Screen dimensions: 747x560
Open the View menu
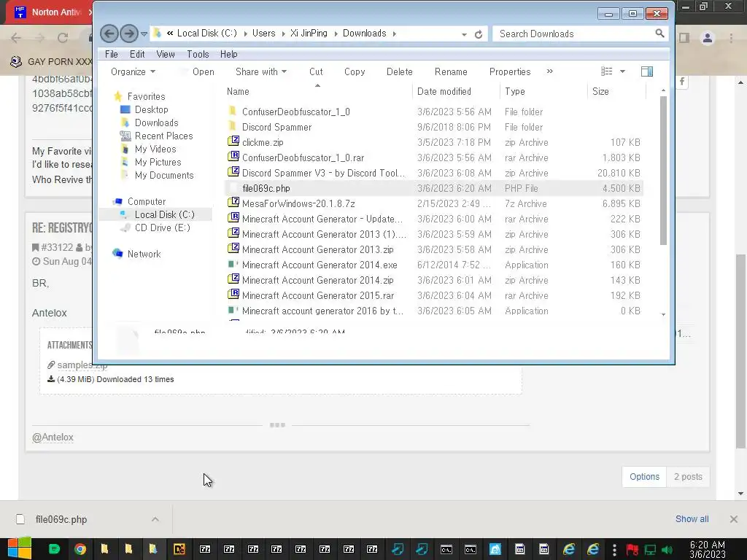[166, 54]
